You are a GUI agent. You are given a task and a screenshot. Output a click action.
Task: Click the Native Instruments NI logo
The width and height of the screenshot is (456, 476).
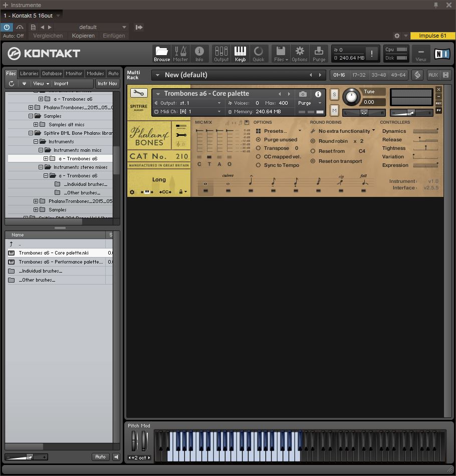coord(442,54)
